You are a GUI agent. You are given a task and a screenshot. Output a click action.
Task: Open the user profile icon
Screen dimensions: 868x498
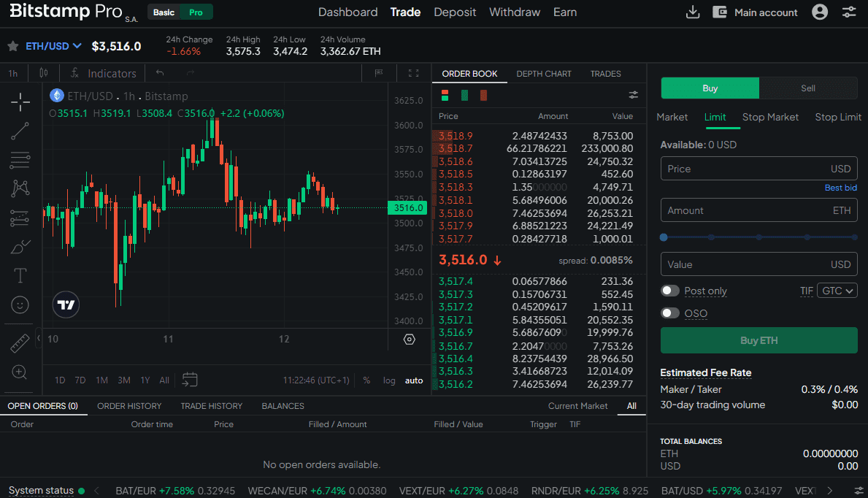point(820,12)
